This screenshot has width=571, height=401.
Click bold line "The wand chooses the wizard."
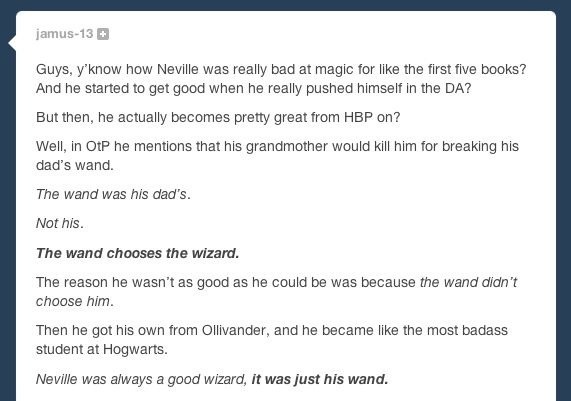138,253
